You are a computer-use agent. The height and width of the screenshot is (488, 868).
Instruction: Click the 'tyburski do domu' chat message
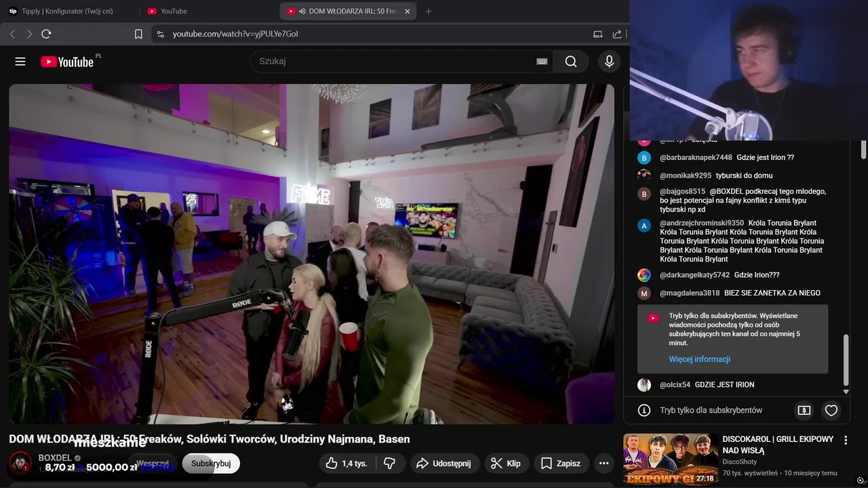tap(744, 176)
